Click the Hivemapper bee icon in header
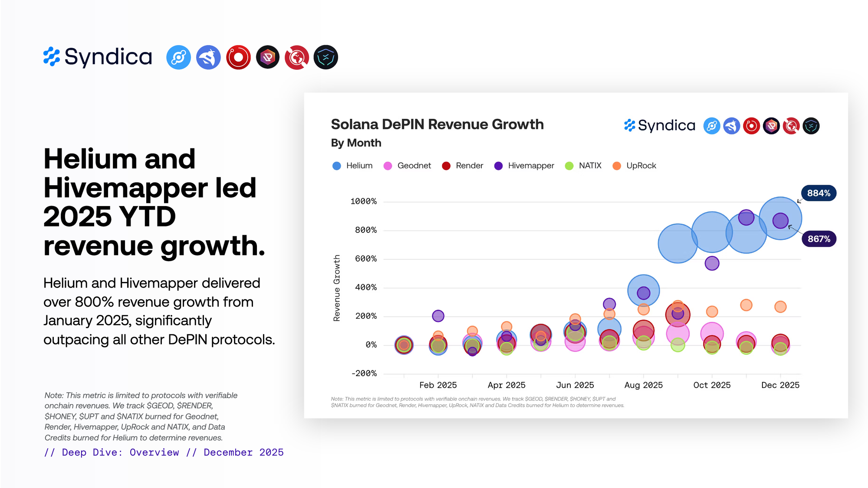 pos(208,57)
